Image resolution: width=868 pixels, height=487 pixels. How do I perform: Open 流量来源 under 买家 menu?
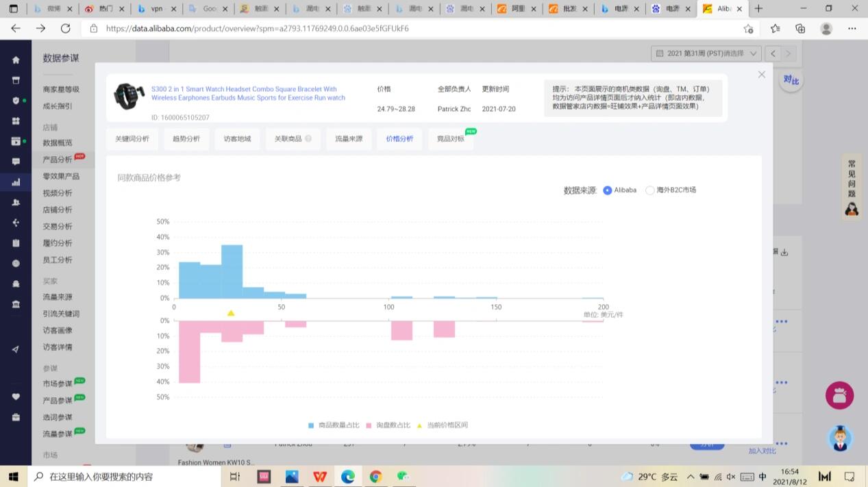coord(58,297)
